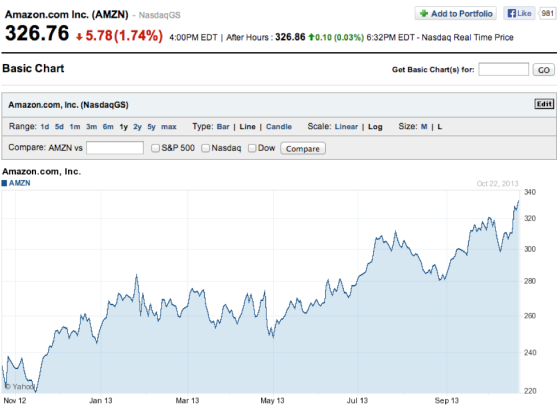Click the Edit button in chart header

[544, 104]
